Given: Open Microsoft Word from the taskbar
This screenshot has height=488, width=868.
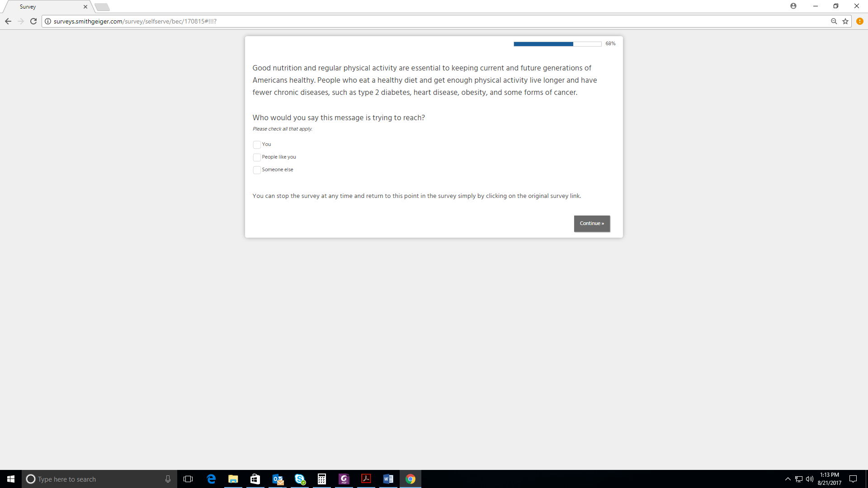Looking at the screenshot, I should pos(388,479).
